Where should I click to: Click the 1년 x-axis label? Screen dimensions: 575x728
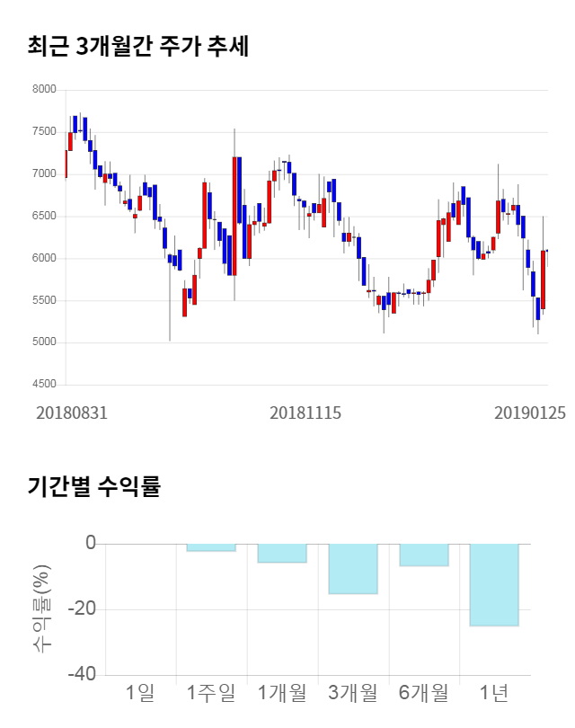[x=494, y=693]
